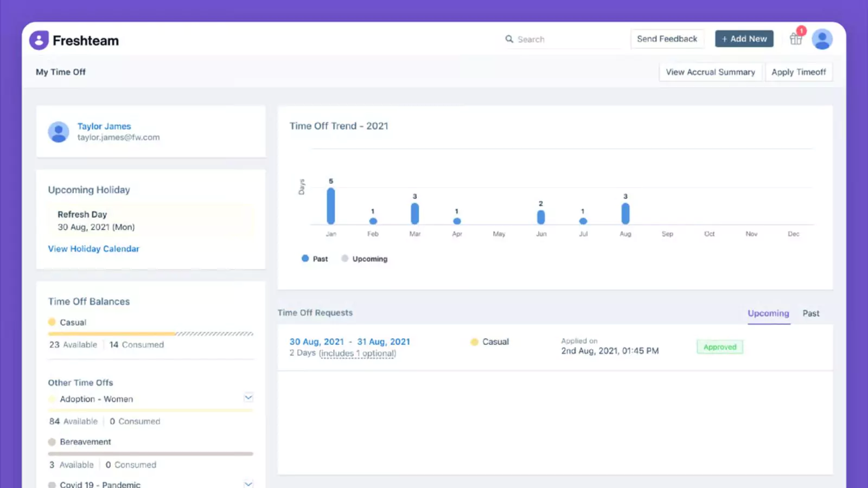Click the Bereavement time off label

pyautogui.click(x=85, y=442)
